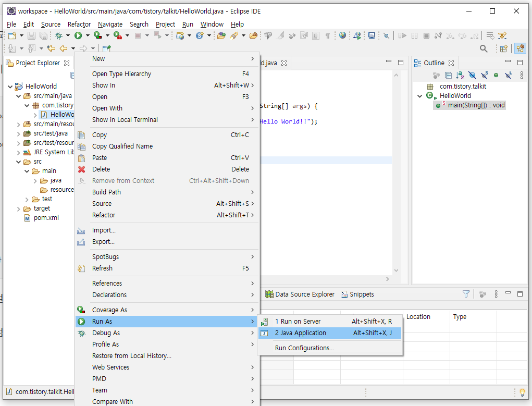
Task: Click Restore from Local History... entry
Action: point(167,356)
